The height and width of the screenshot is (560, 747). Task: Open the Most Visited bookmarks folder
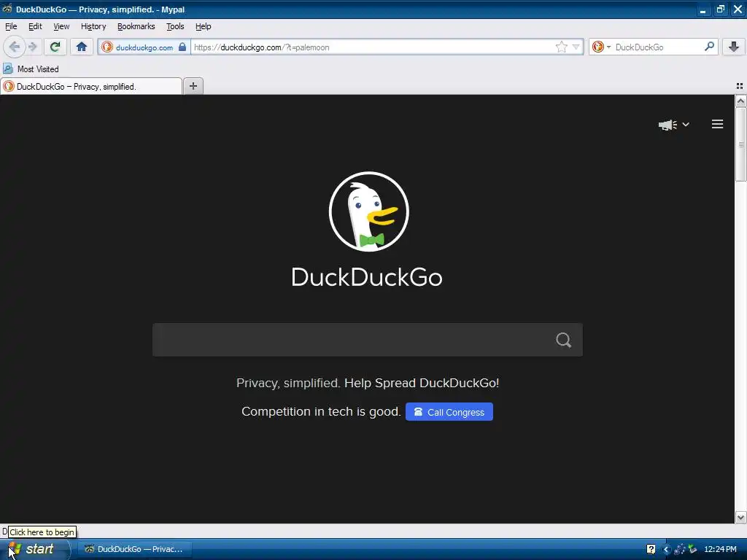click(x=31, y=69)
